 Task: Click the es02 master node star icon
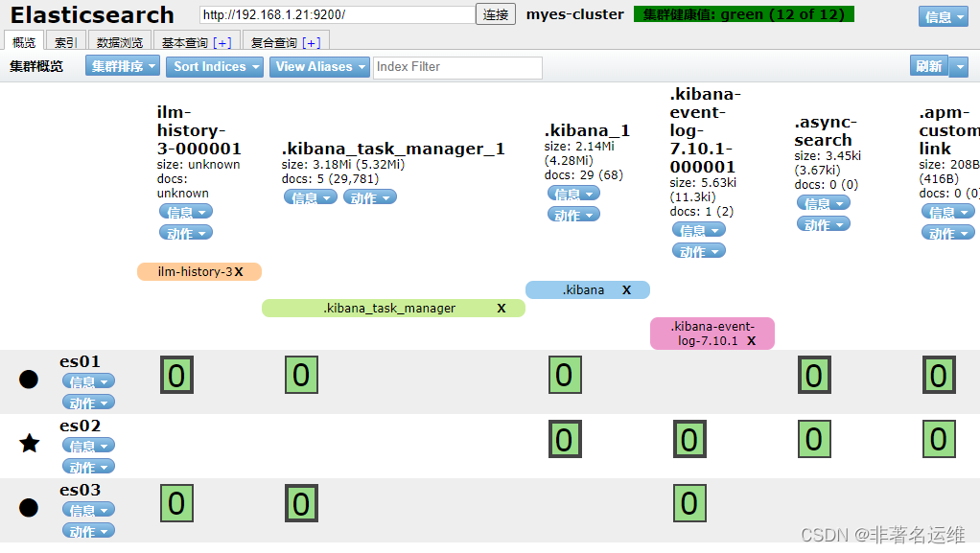[30, 444]
